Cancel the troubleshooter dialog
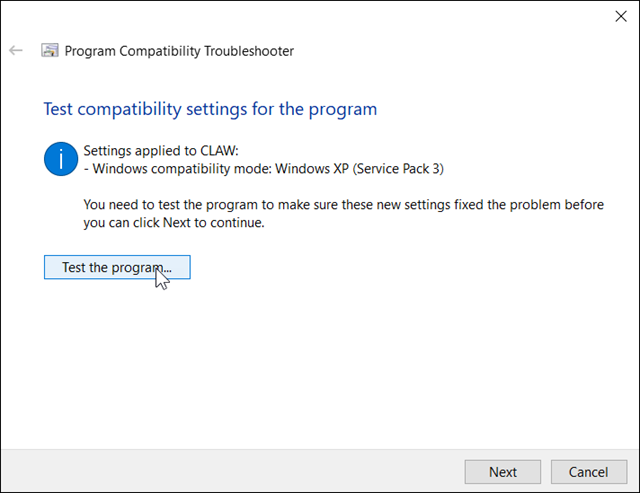640x493 pixels. point(589,472)
